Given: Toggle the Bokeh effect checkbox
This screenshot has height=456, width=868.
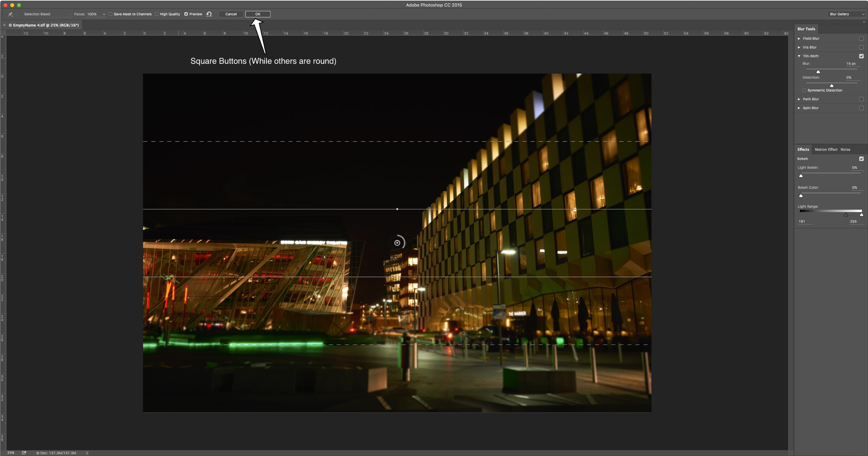Looking at the screenshot, I should click(x=861, y=159).
